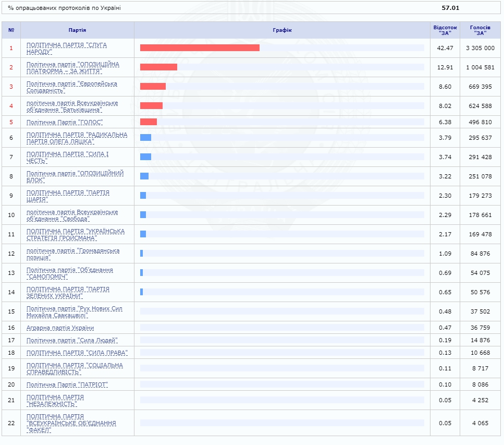Open the "Сила Людей" party link
Image resolution: width=504 pixels, height=445 pixels.
[72, 340]
